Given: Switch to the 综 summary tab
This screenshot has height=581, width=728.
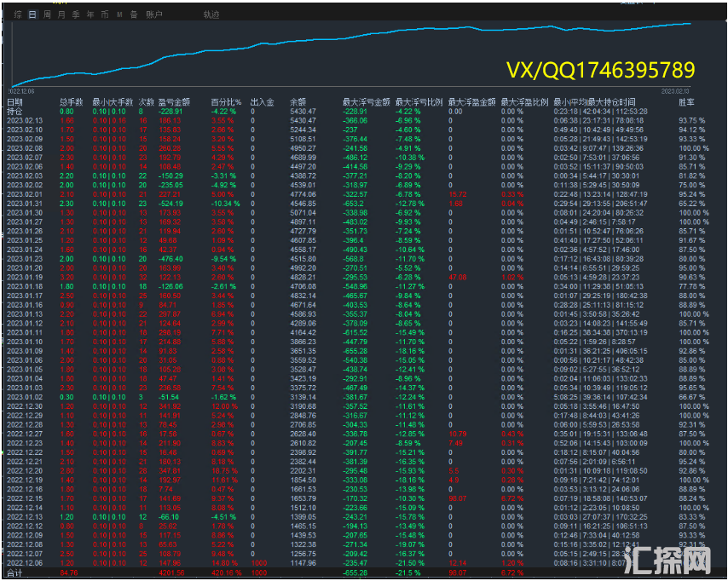Looking at the screenshot, I should pos(17,14).
